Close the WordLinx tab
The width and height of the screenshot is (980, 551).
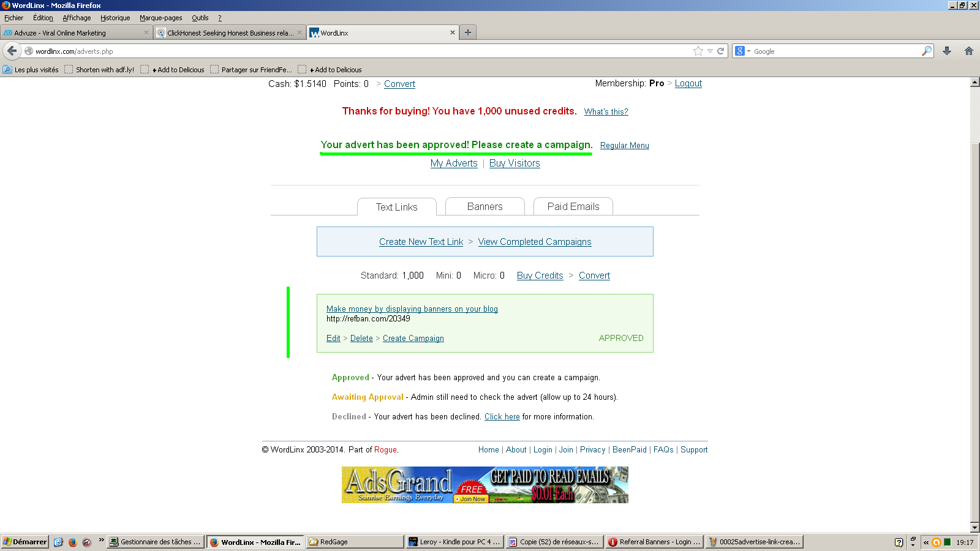click(x=453, y=32)
